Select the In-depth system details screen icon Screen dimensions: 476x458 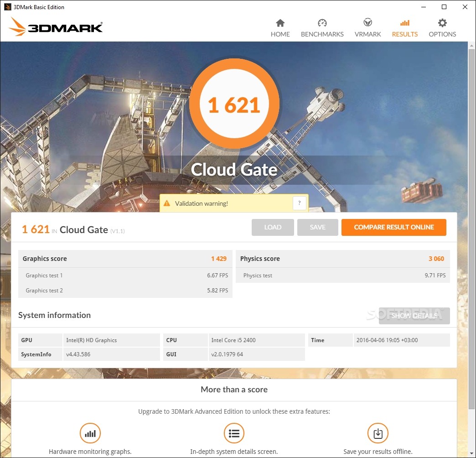tap(234, 433)
